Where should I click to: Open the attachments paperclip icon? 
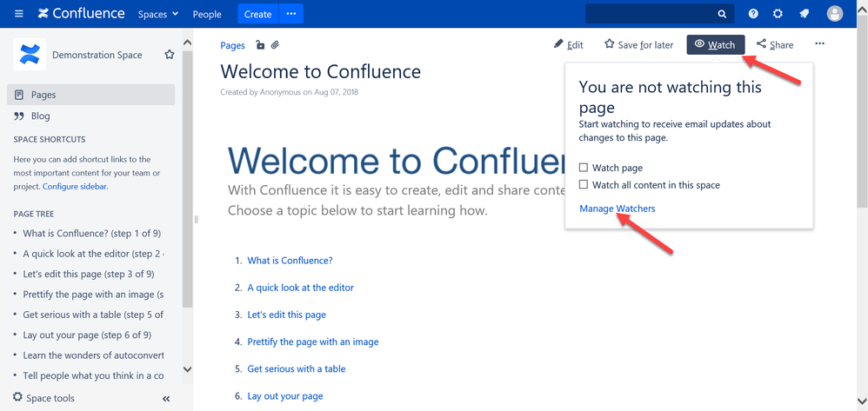tap(275, 45)
